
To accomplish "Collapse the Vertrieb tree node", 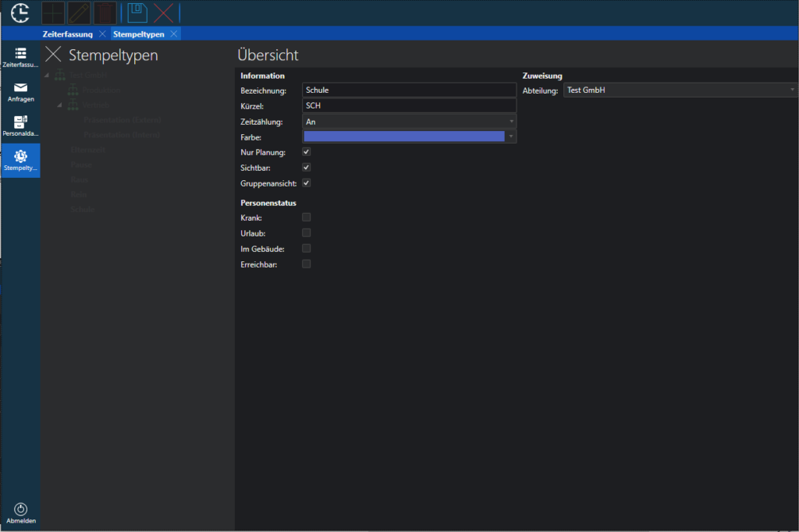I will coord(59,105).
